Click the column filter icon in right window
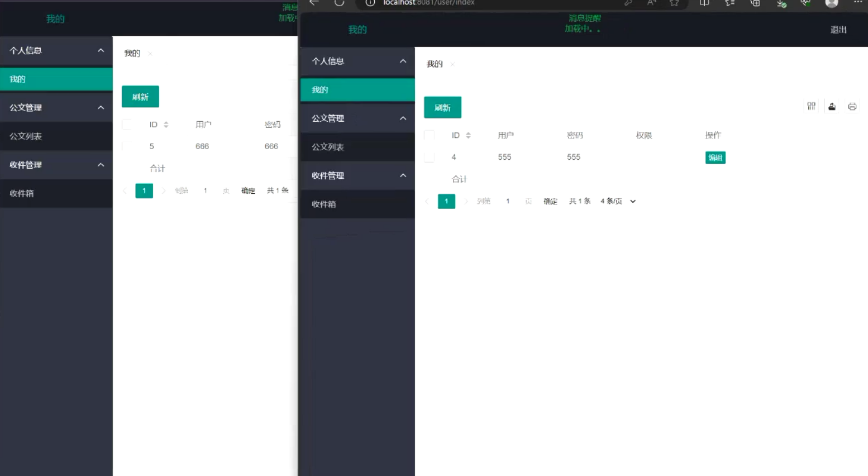The height and width of the screenshot is (476, 868). pos(811,106)
